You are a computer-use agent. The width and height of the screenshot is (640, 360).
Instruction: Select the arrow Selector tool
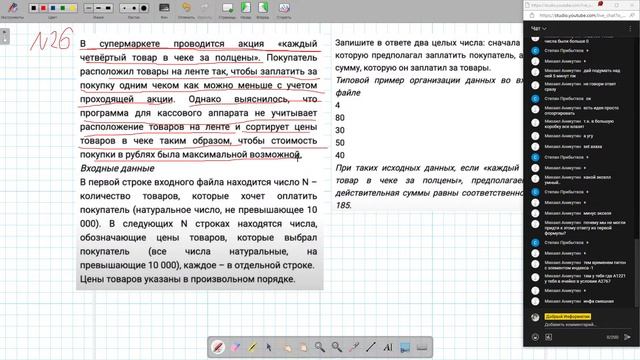[269, 347]
